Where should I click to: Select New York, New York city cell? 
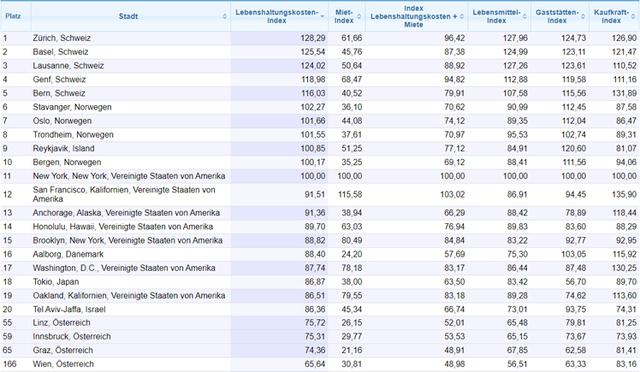(131, 176)
